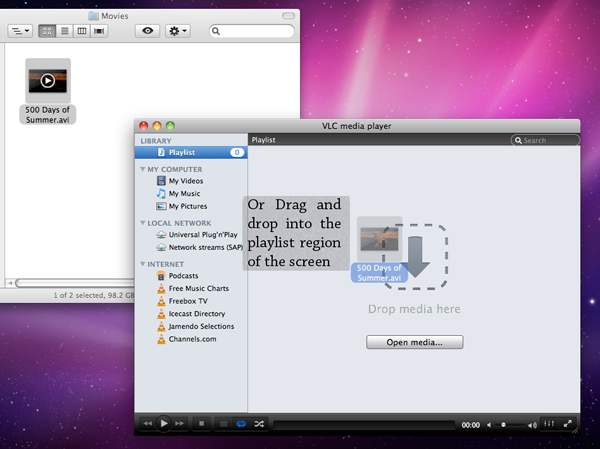This screenshot has width=600, height=449.
Task: Open the Finder action gear dropdown
Action: (177, 31)
